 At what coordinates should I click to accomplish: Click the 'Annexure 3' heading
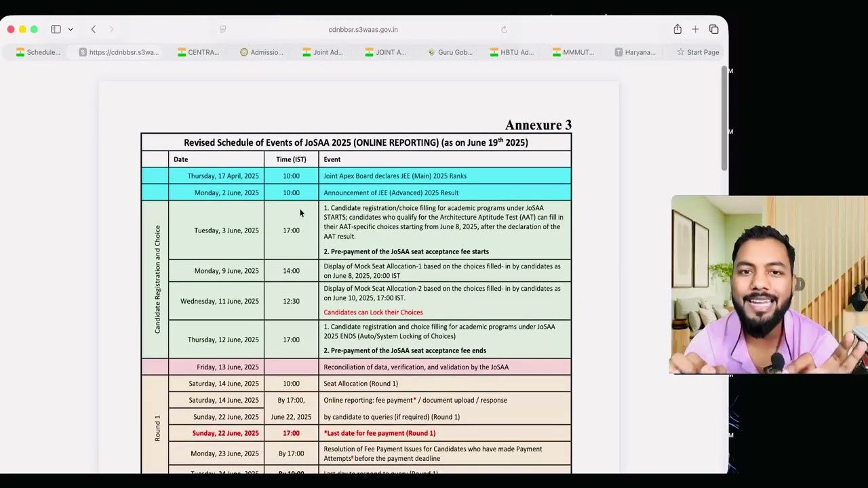(538, 125)
